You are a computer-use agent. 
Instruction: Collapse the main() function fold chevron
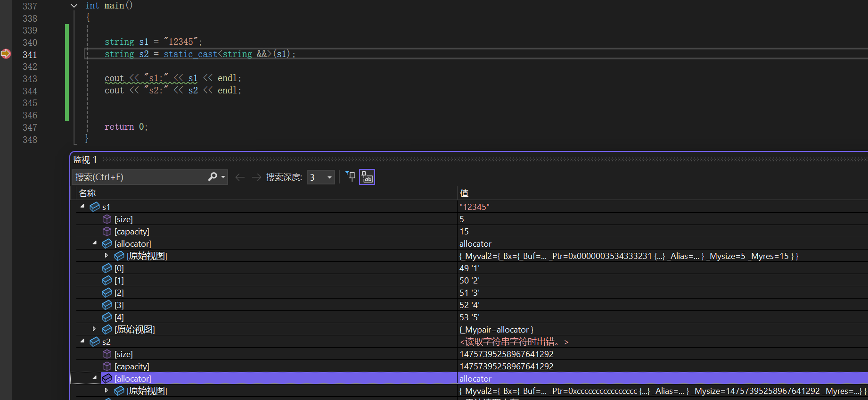(x=74, y=6)
